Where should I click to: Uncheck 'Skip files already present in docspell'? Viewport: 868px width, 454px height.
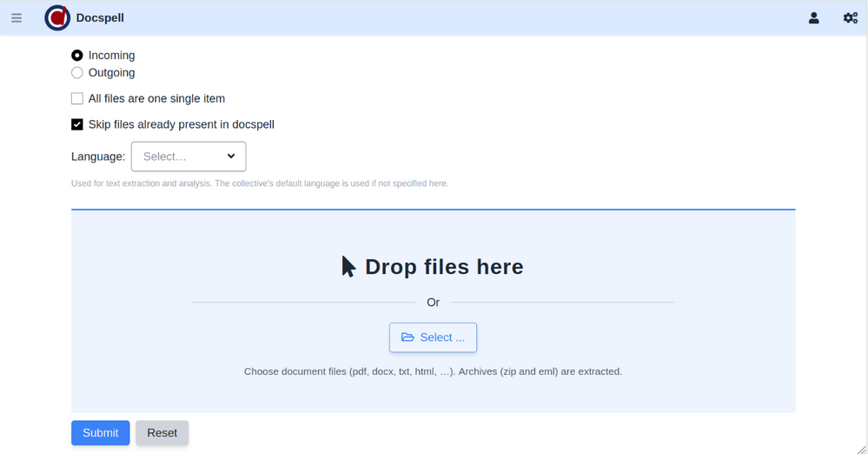(x=77, y=124)
